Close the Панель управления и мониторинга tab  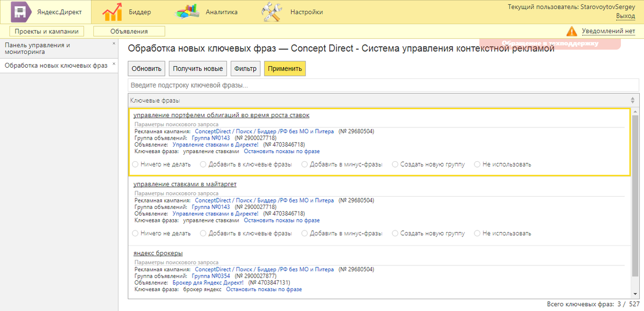tap(114, 44)
